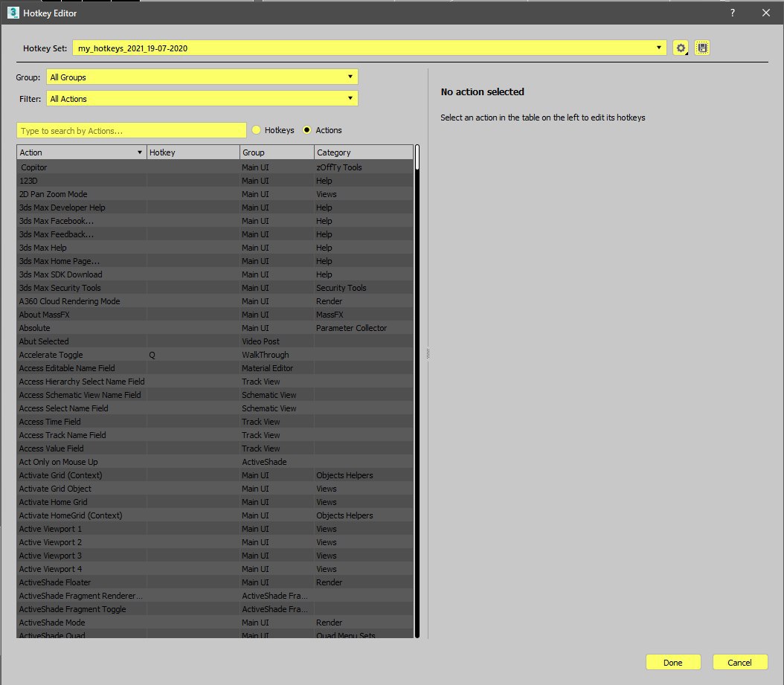Click the panel splitter handle

point(428,354)
